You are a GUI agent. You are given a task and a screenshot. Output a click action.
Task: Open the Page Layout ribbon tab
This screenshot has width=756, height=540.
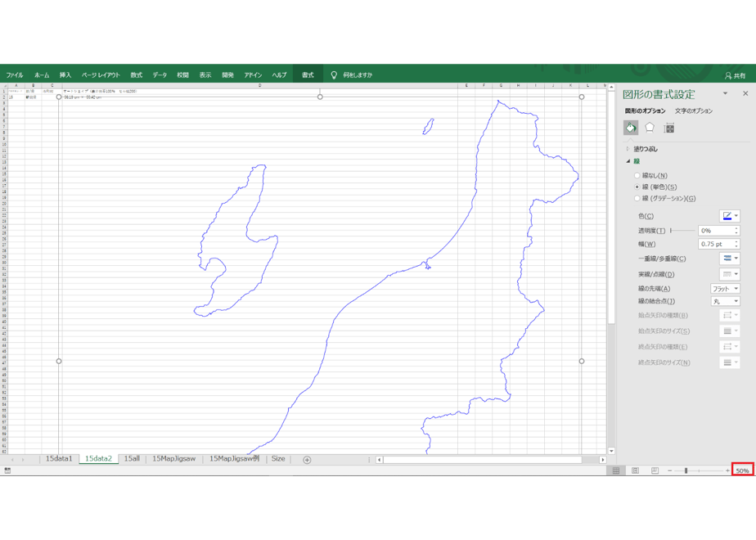click(x=101, y=75)
